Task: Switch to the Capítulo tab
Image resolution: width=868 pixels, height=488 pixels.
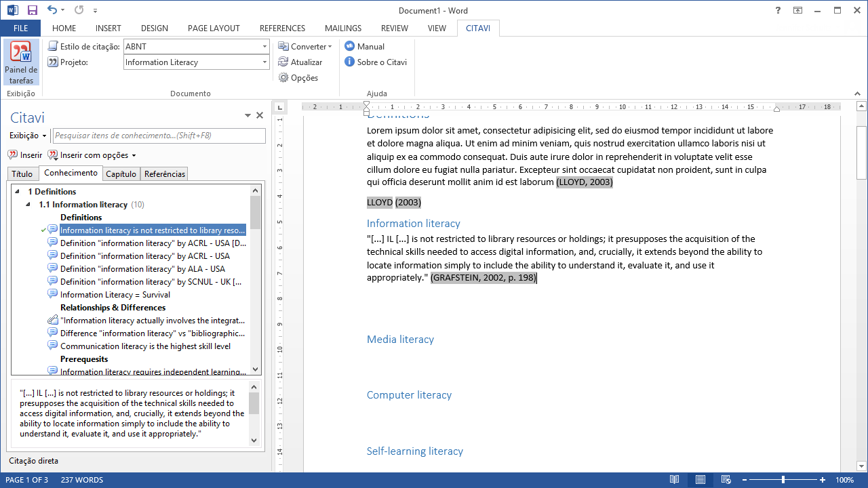Action: click(x=121, y=174)
